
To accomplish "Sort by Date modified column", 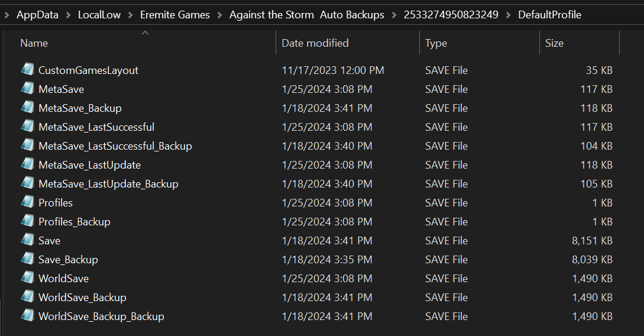I will (315, 43).
